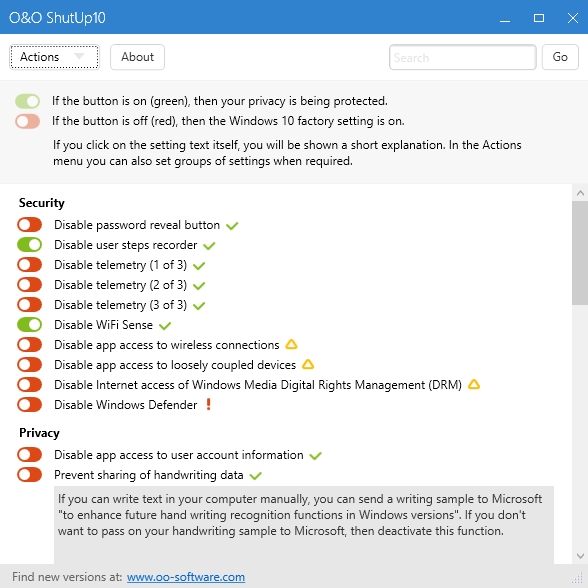Close the O&O ShutUp10 window
The image size is (588, 588).
coord(573,18)
